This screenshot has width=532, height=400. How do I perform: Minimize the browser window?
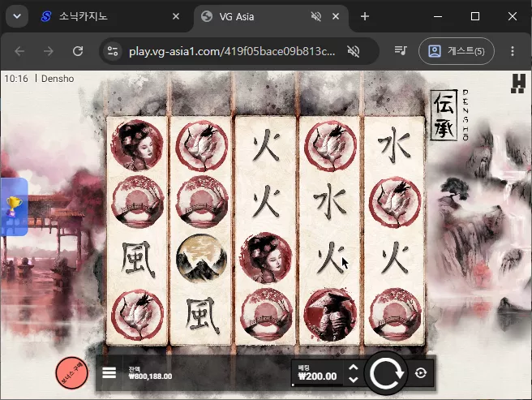438,16
